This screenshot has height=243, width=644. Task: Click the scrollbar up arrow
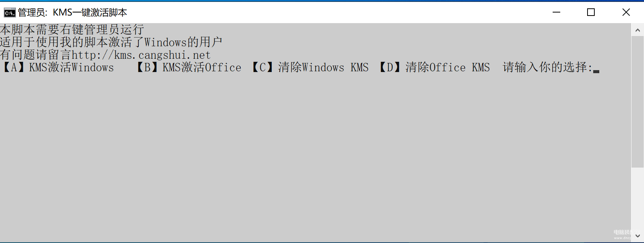pos(638,30)
